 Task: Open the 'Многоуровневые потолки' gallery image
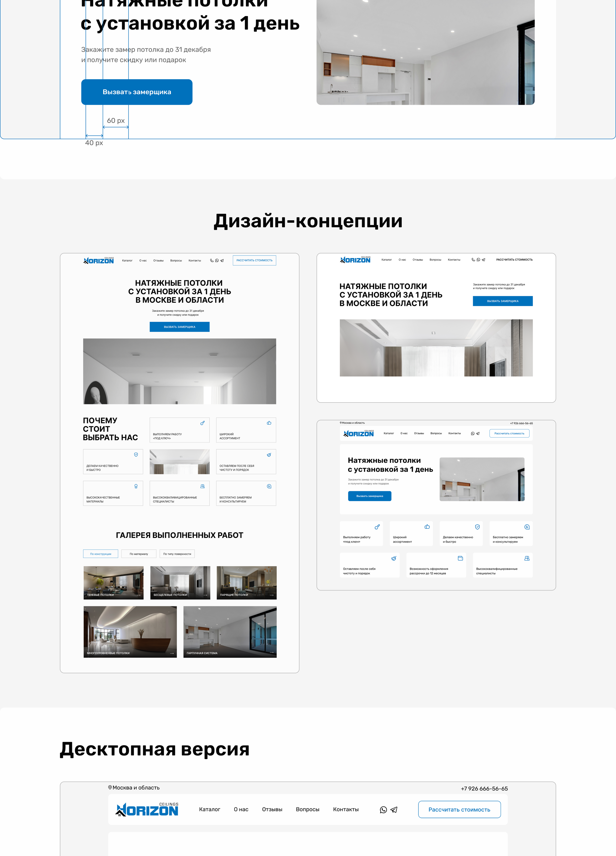[130, 632]
